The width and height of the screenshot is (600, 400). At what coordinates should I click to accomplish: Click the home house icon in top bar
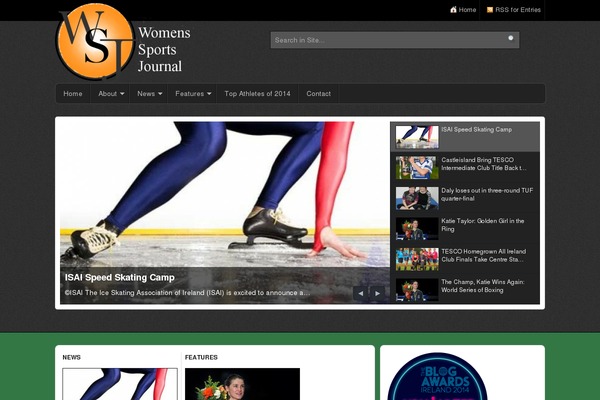(x=453, y=10)
